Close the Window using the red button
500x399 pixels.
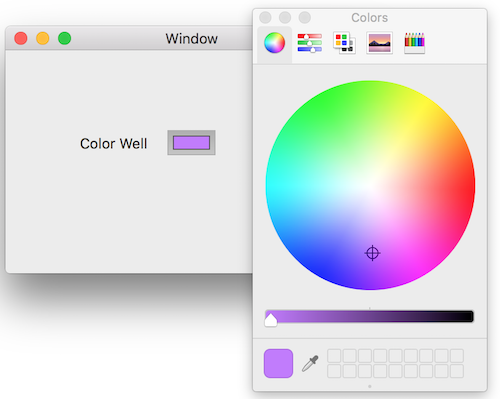pos(21,38)
